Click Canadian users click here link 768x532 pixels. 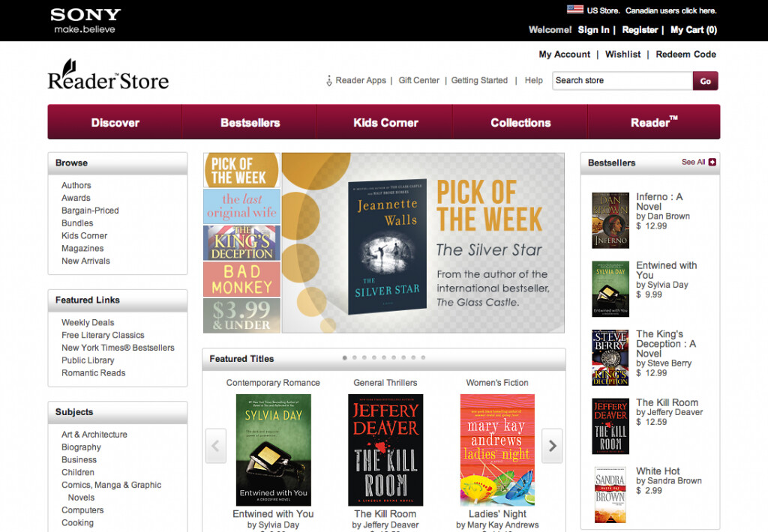(670, 10)
